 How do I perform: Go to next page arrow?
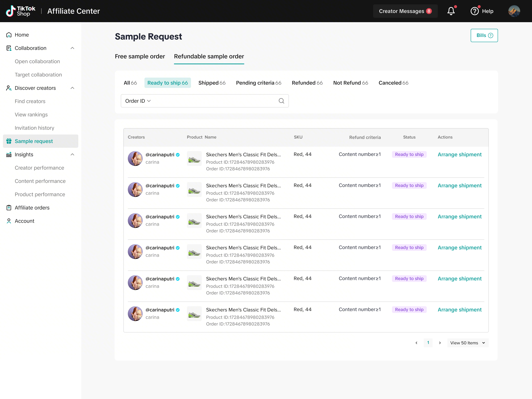click(x=440, y=343)
